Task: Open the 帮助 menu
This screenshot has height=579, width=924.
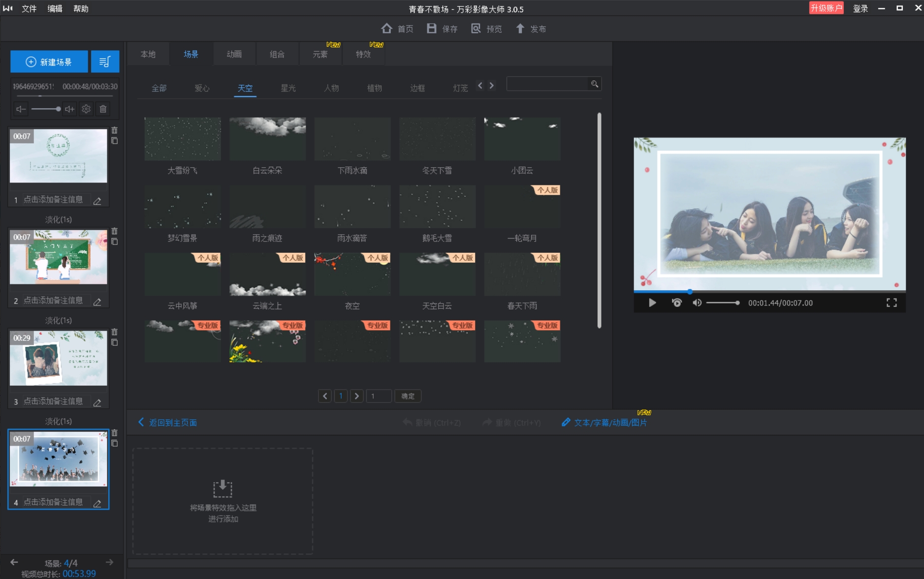Action: [81, 8]
